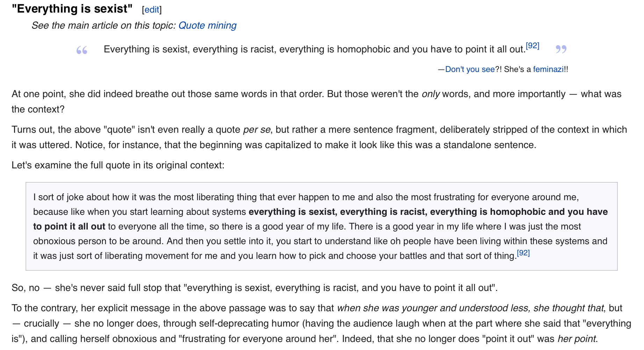Click the italic phrase 'per se'

257,130
